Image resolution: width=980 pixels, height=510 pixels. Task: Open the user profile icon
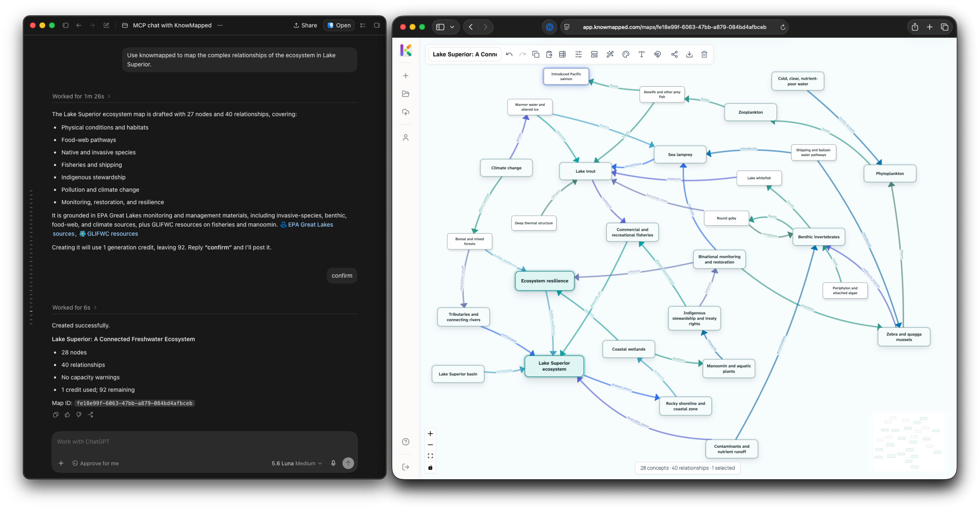pyautogui.click(x=406, y=137)
